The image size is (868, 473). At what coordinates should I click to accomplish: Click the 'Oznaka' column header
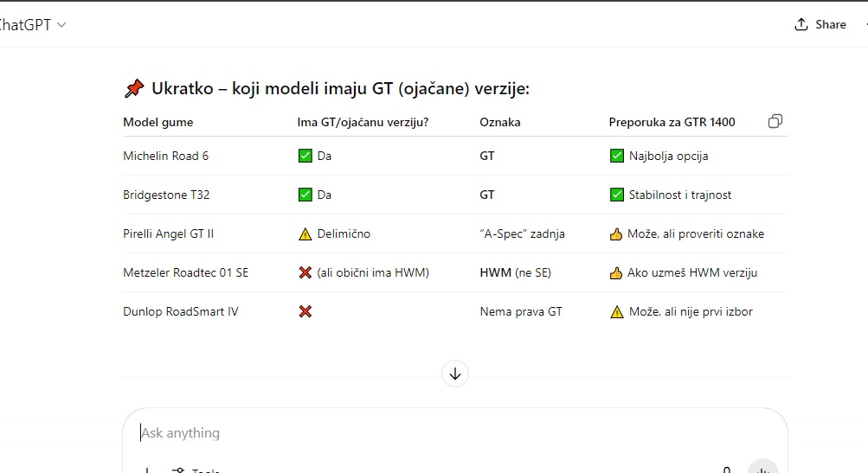click(x=500, y=122)
